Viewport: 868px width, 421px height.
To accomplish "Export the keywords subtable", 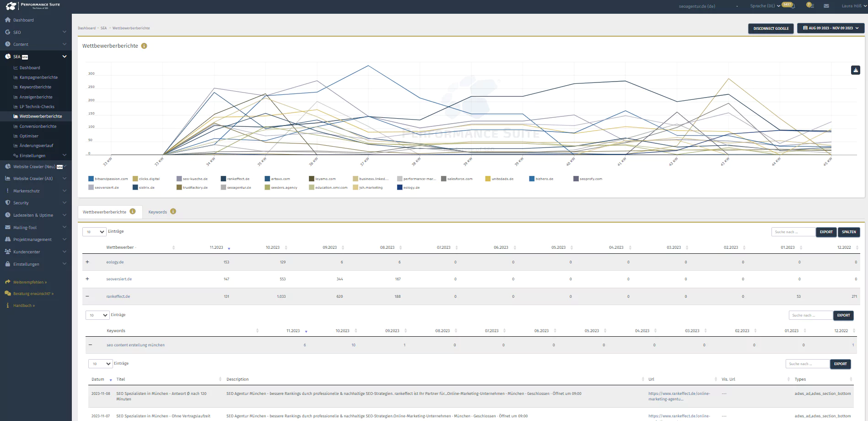I will (x=843, y=315).
